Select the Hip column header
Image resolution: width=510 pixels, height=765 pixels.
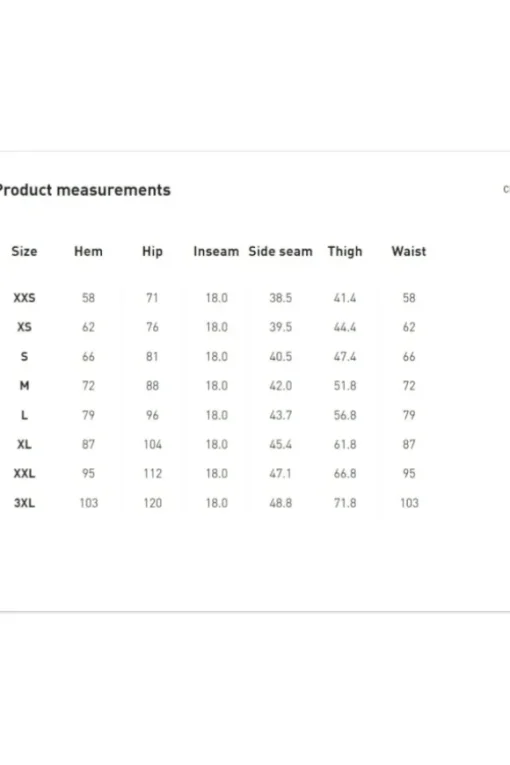(x=152, y=251)
